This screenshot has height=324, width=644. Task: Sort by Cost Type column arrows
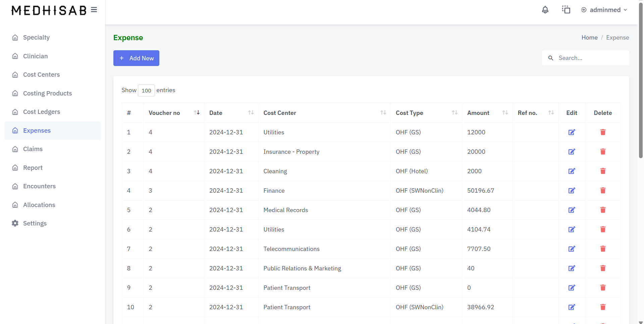[x=454, y=113]
